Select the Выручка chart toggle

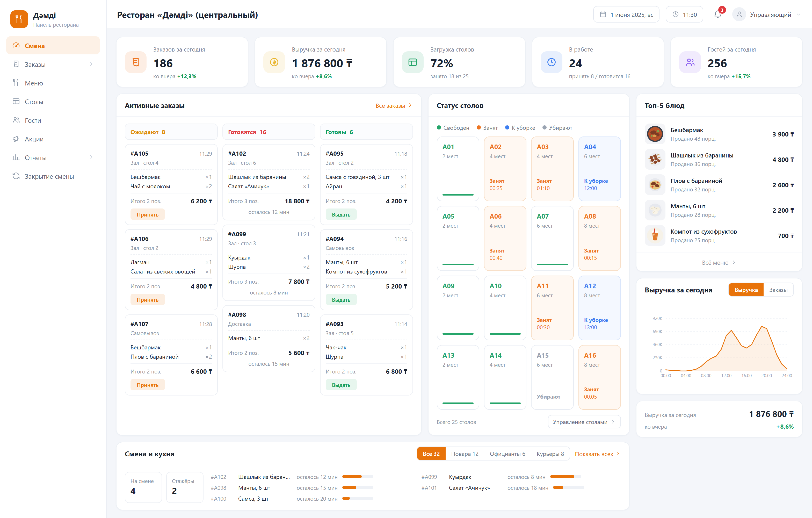[746, 290]
